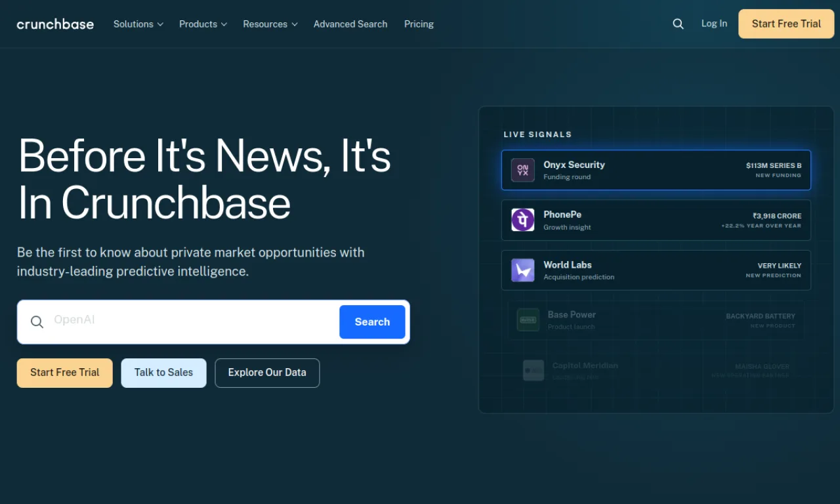This screenshot has width=840, height=504.
Task: Click the +22.2% YEAR OVER YEAR text
Action: pos(761,226)
